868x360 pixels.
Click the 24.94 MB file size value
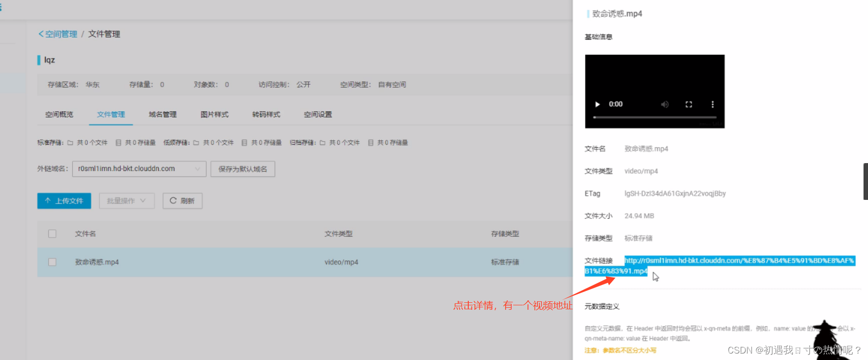click(639, 216)
